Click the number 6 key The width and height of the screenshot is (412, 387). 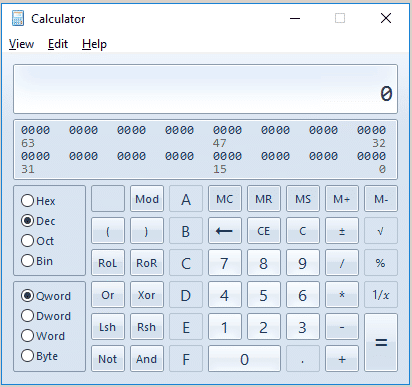(x=303, y=295)
